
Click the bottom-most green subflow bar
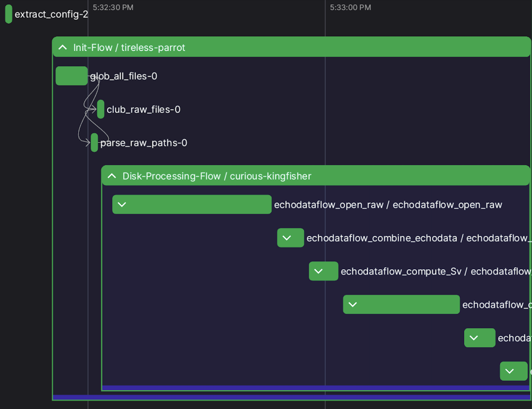click(513, 371)
